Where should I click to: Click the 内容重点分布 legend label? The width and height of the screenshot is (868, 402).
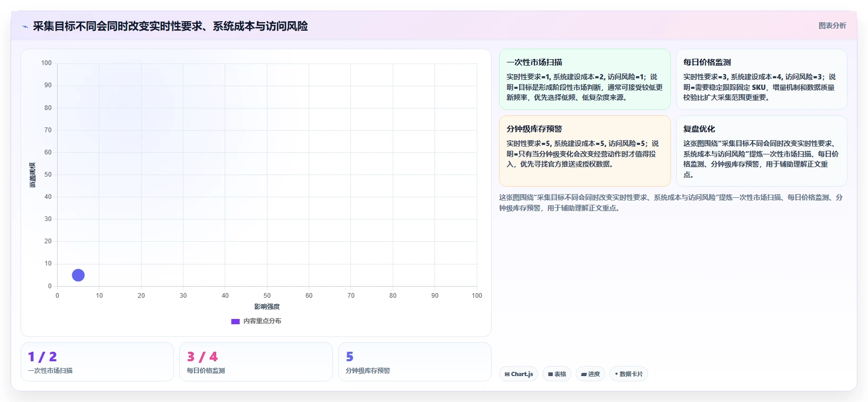click(x=262, y=321)
